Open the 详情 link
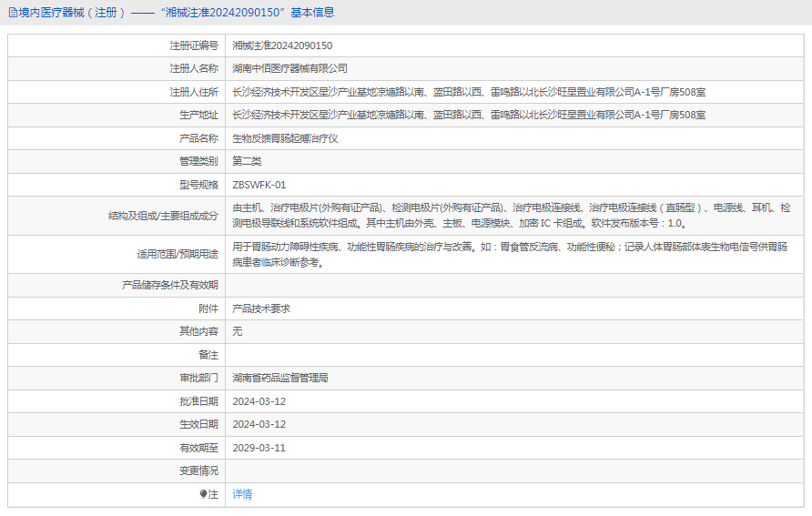 pyautogui.click(x=242, y=494)
